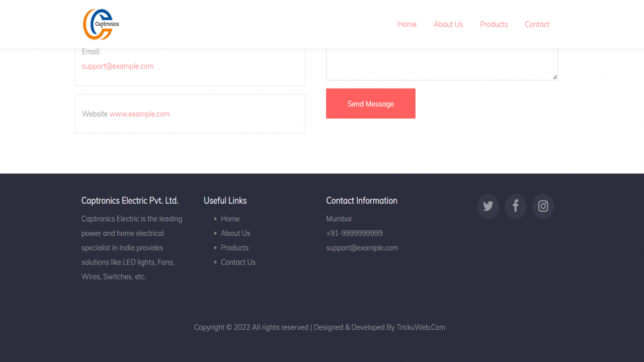Select Home under Useful Links

pyautogui.click(x=230, y=219)
